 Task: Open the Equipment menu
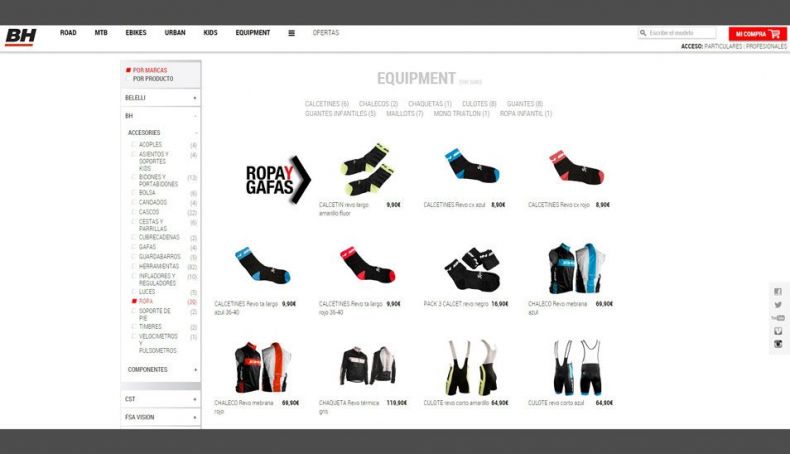tap(253, 33)
